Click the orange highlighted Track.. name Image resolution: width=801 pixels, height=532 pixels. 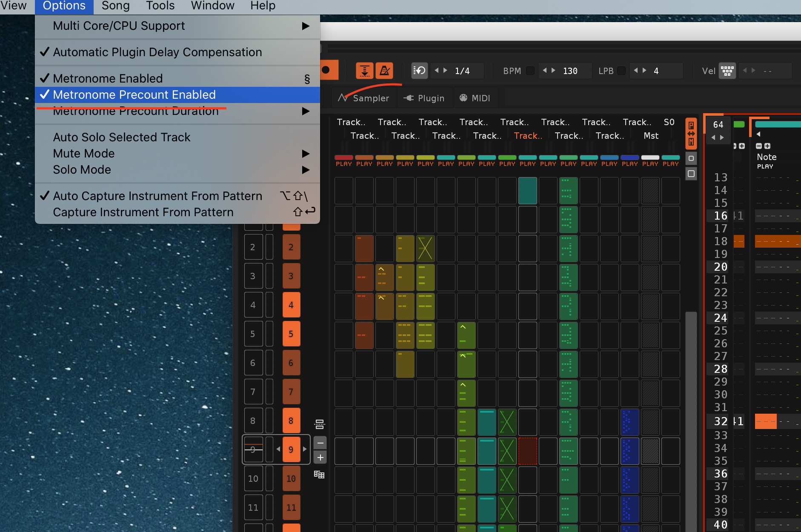tap(528, 136)
